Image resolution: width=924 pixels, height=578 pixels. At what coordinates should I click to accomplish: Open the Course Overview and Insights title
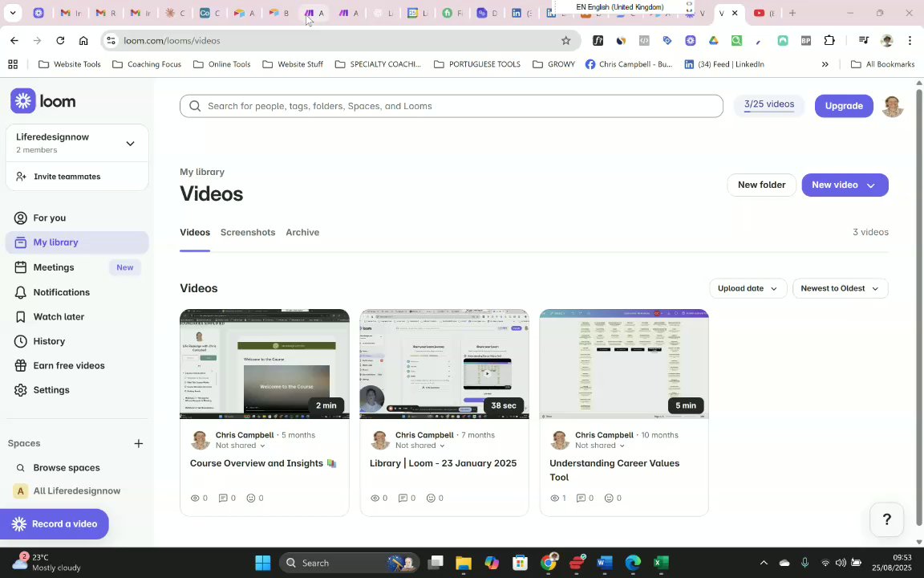263,463
